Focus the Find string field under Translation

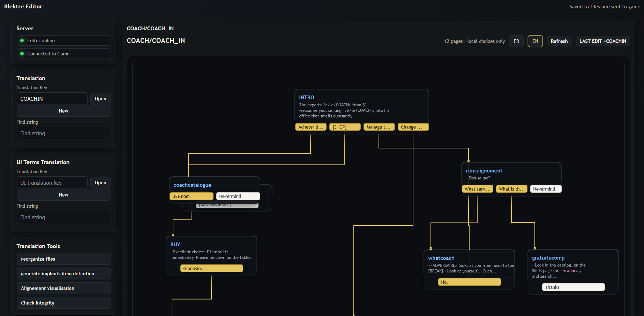tap(63, 133)
